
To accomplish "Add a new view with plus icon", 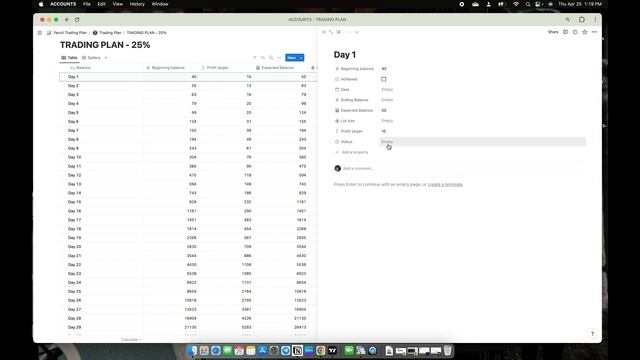I will coord(106,58).
